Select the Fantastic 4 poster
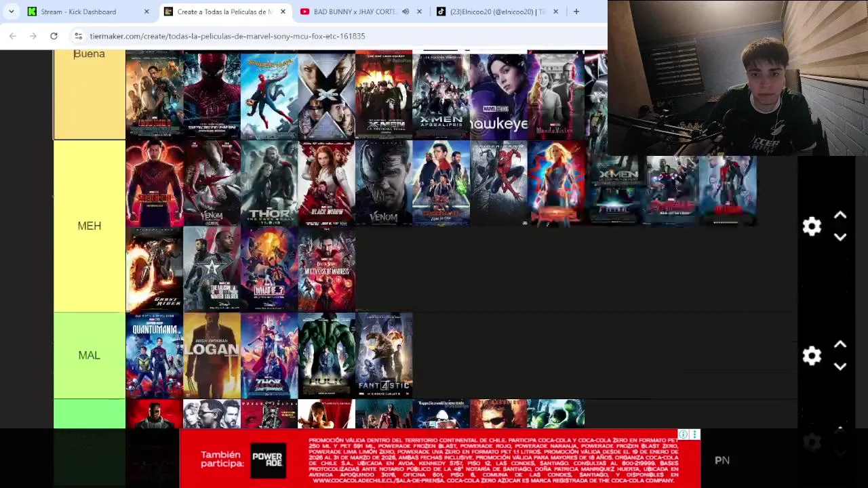The height and width of the screenshot is (488, 868). coord(384,356)
